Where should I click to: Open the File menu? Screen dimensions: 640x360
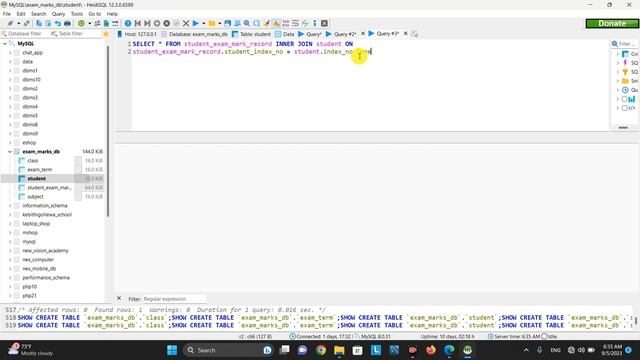tap(7, 14)
